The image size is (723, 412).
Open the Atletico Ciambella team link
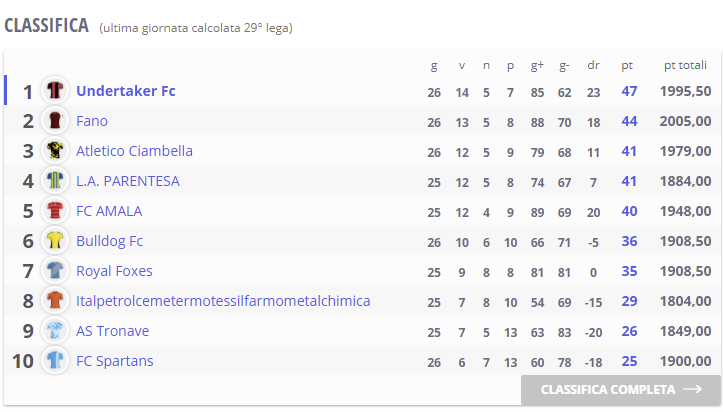[134, 151]
